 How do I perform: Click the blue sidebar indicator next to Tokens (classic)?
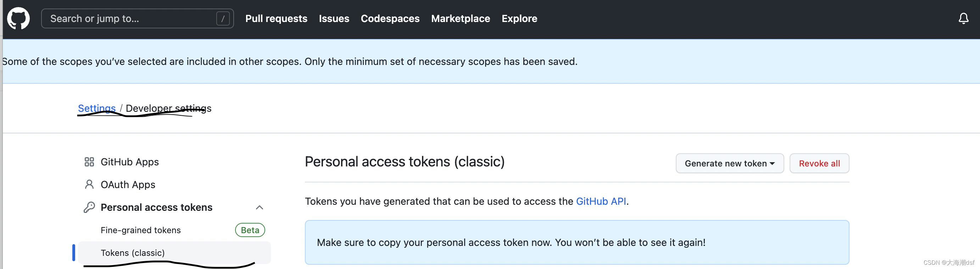[73, 253]
